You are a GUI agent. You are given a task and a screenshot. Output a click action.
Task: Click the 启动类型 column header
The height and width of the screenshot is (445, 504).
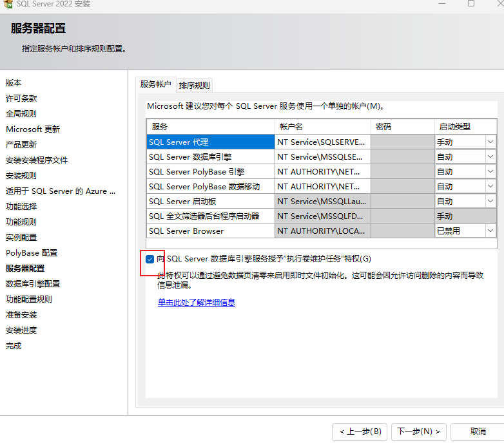[x=466, y=127]
